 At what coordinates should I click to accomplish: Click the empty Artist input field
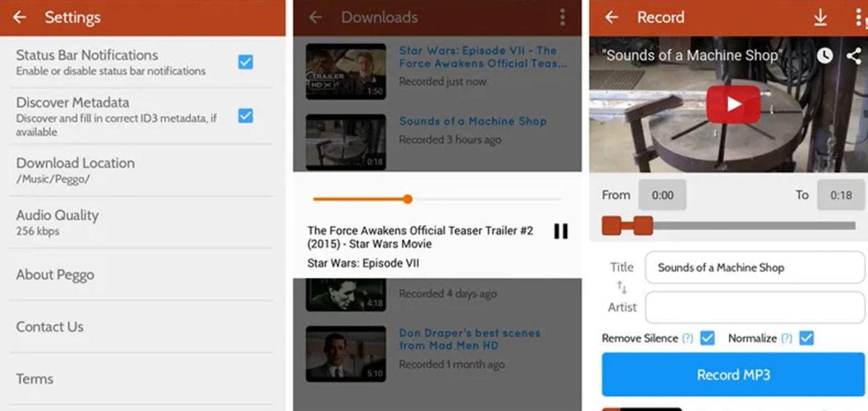pos(754,308)
